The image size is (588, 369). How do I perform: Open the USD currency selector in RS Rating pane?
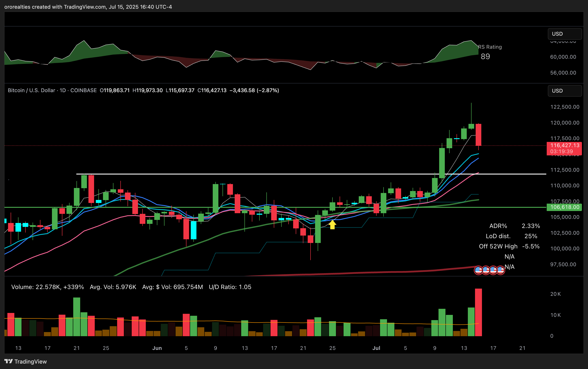pos(565,34)
